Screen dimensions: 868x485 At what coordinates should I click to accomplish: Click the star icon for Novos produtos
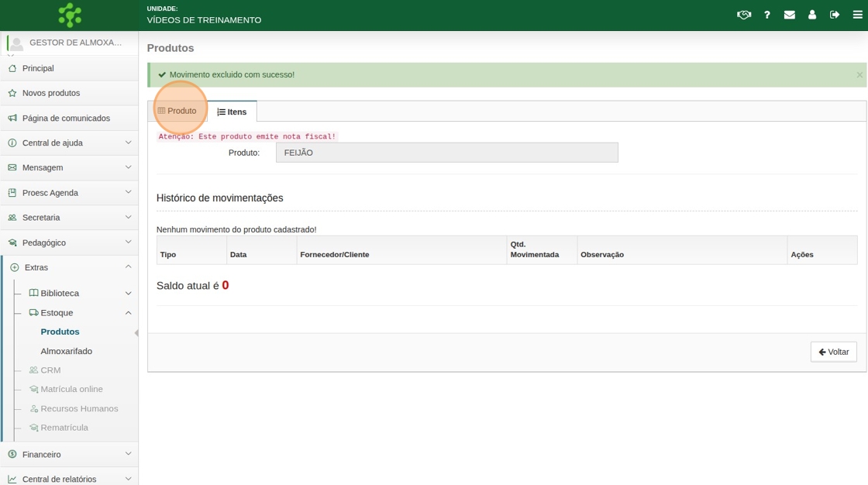(12, 93)
